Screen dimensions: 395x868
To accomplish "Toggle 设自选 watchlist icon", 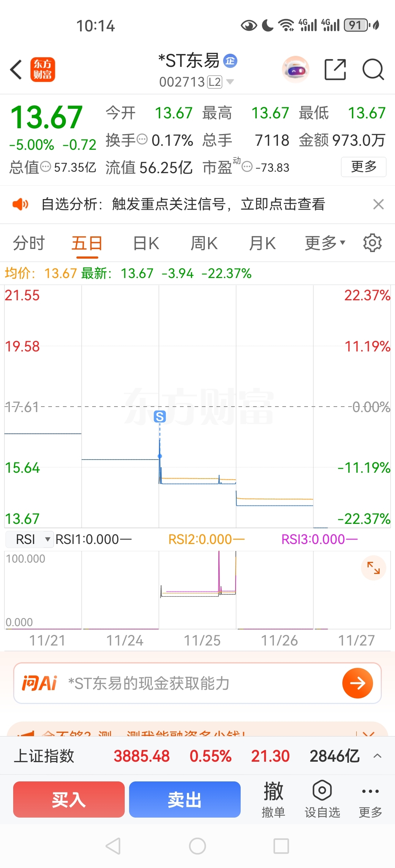I will 322,799.
